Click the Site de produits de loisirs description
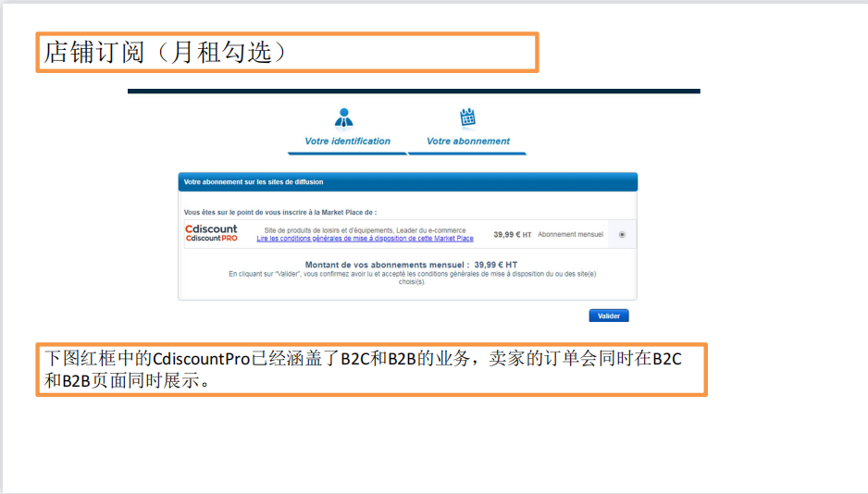868x494 pixels. (x=365, y=230)
